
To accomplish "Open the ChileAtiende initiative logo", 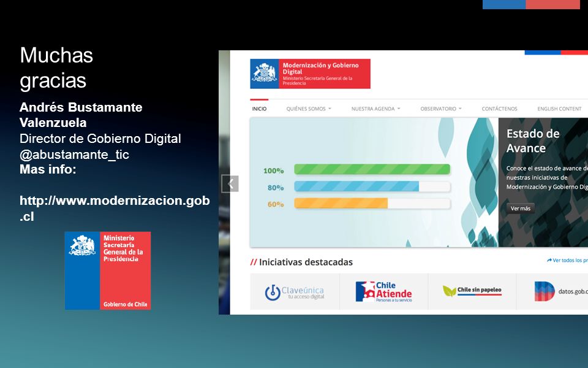I will 383,292.
